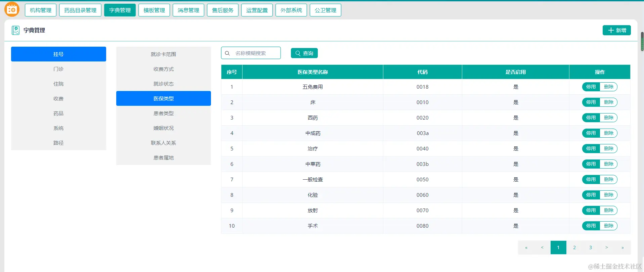Open the 外部系统 menu
The height and width of the screenshot is (272, 644).
pos(291,10)
